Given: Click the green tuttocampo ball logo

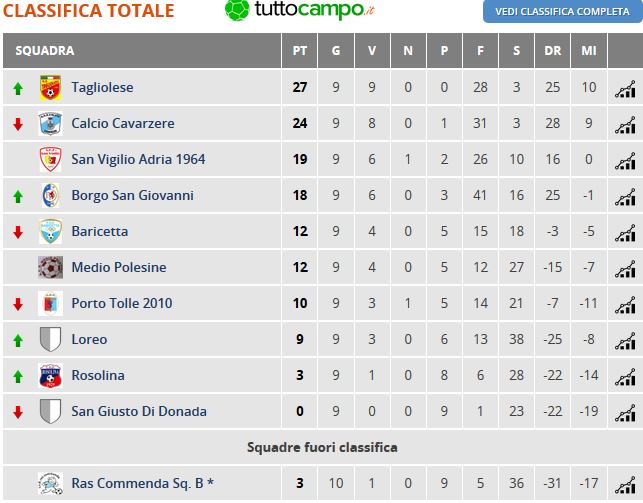Looking at the screenshot, I should pos(237,9).
